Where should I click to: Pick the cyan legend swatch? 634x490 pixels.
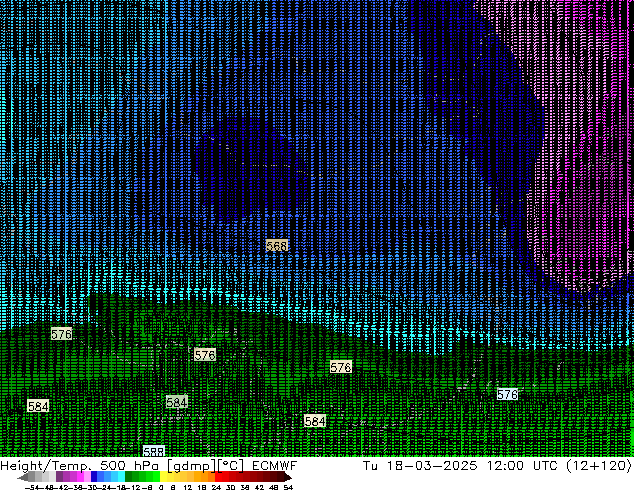click(x=121, y=477)
